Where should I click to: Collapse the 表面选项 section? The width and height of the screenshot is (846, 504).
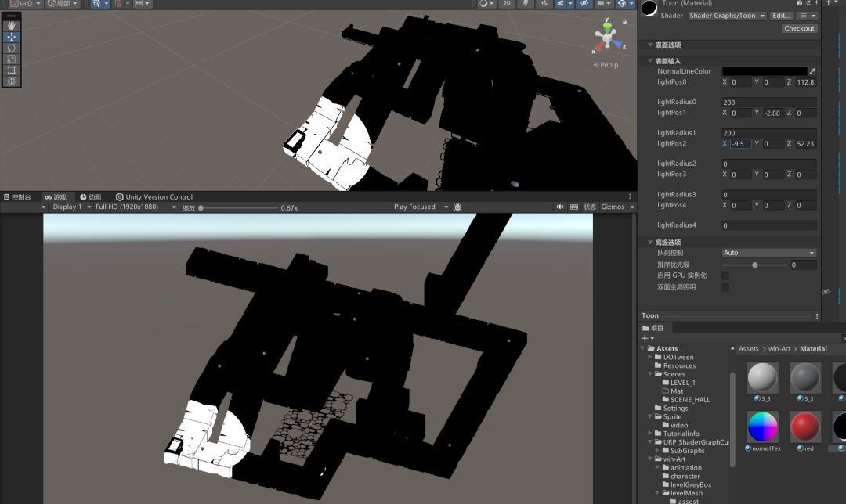[x=650, y=45]
